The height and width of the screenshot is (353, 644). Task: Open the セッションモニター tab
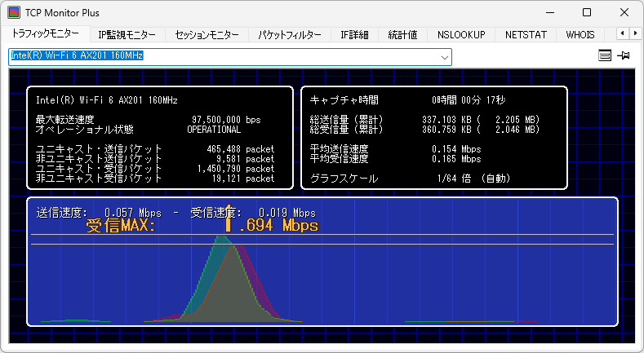[x=207, y=35]
